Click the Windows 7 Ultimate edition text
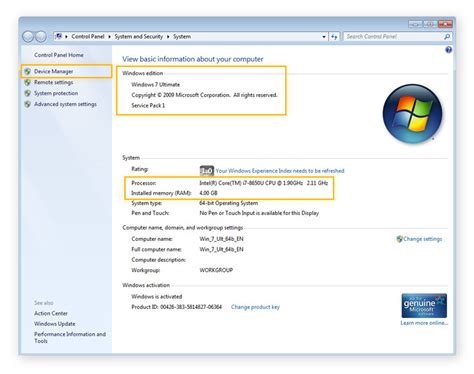474x374 pixels. 156,85
